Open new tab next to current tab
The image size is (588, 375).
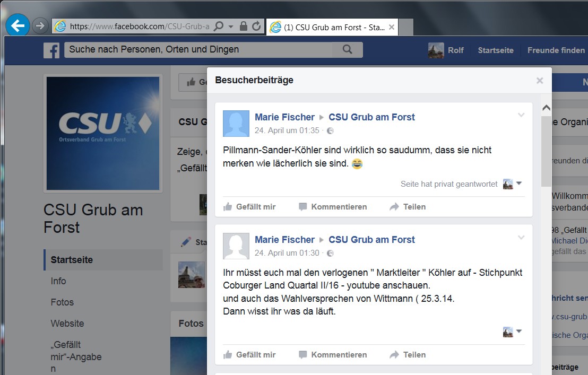point(406,28)
